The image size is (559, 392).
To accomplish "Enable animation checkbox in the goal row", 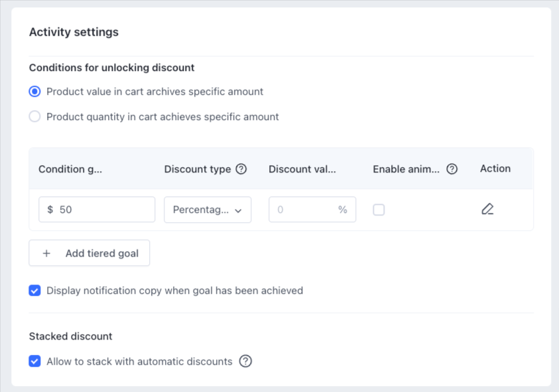I will [379, 210].
